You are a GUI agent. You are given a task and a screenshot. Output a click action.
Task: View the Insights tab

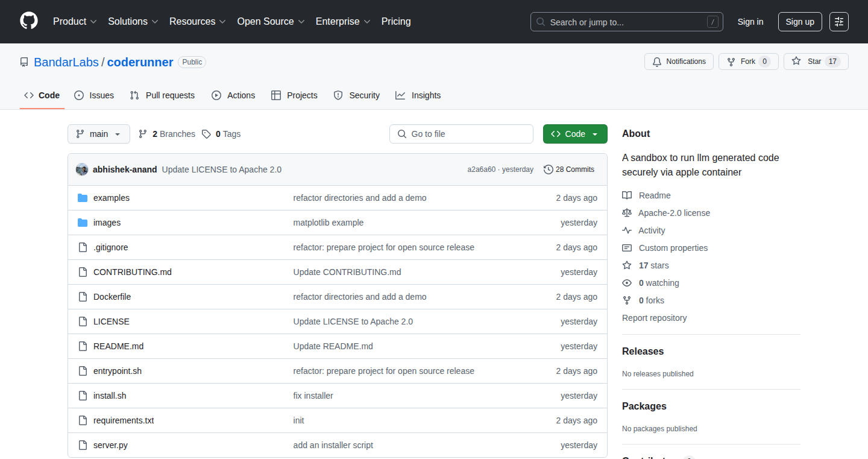(x=418, y=95)
